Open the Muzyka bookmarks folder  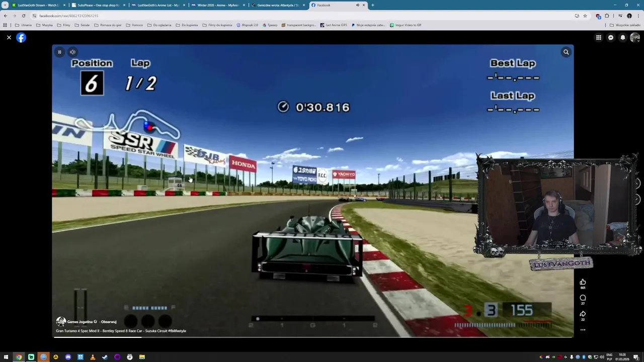pos(44,25)
